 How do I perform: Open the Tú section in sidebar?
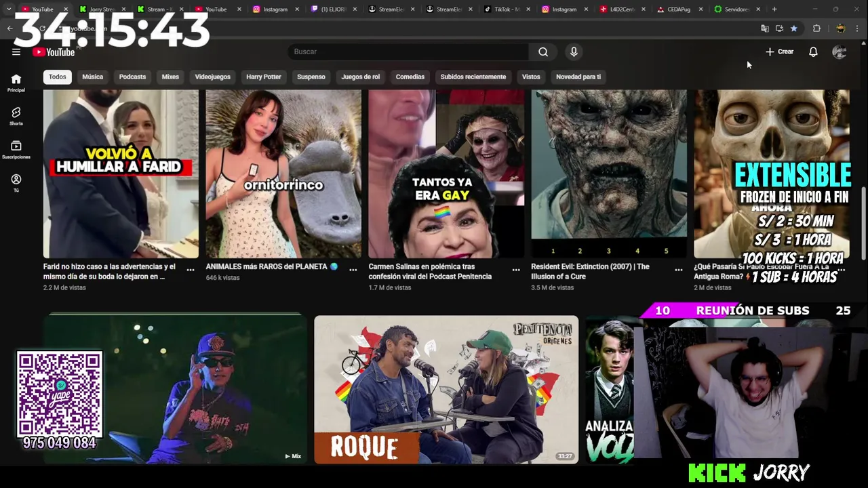coord(16,183)
